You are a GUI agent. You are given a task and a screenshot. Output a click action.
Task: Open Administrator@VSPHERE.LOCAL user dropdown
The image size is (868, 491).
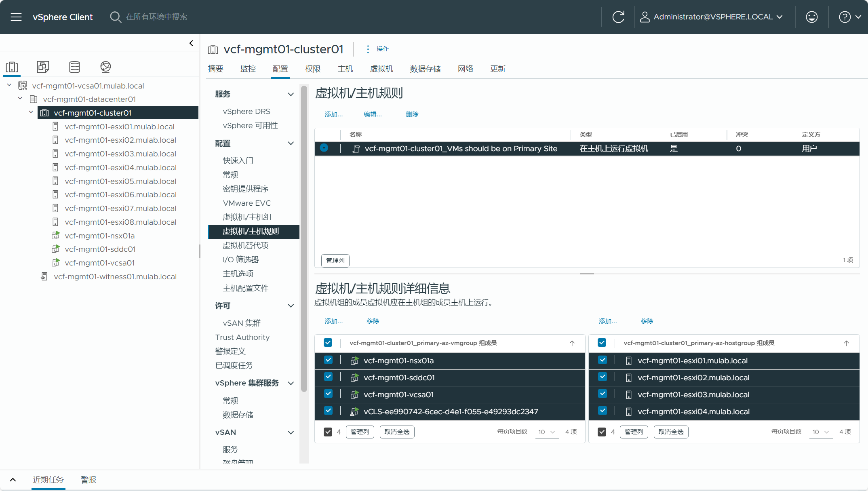[712, 17]
